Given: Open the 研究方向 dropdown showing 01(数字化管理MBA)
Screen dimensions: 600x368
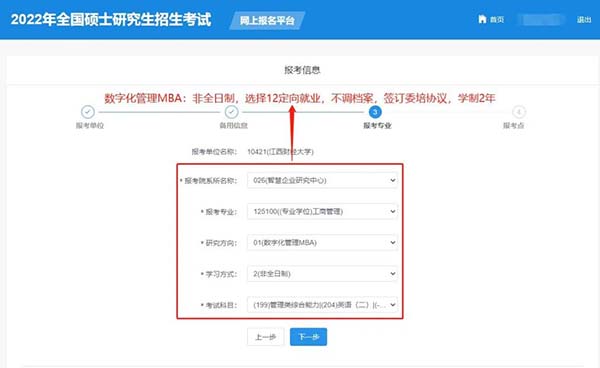Looking at the screenshot, I should click(x=322, y=243).
